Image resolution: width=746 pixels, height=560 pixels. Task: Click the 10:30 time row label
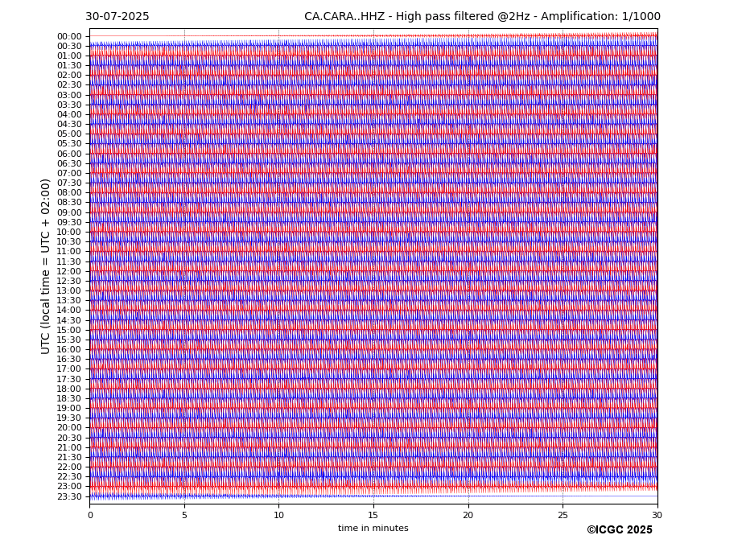point(69,241)
